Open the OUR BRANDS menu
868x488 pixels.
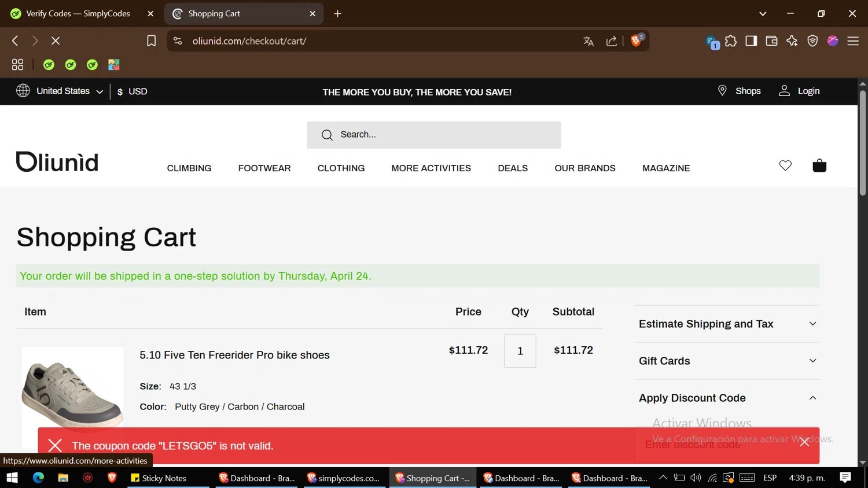585,168
